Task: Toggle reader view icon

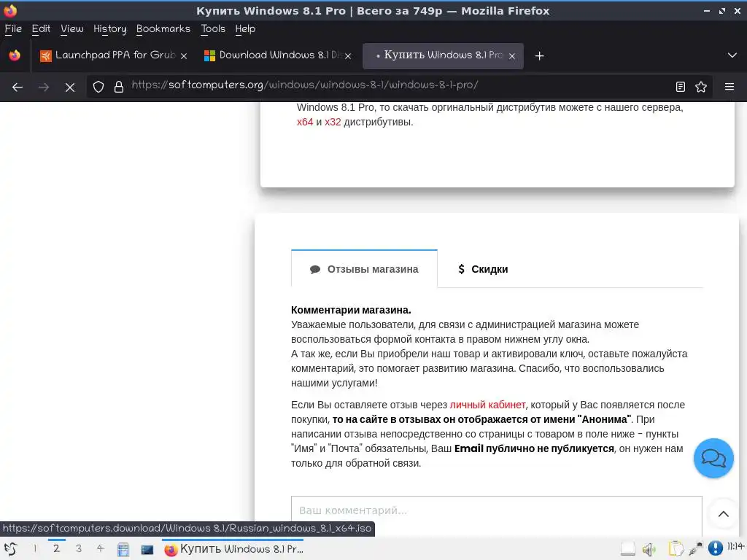Action: pyautogui.click(x=681, y=87)
